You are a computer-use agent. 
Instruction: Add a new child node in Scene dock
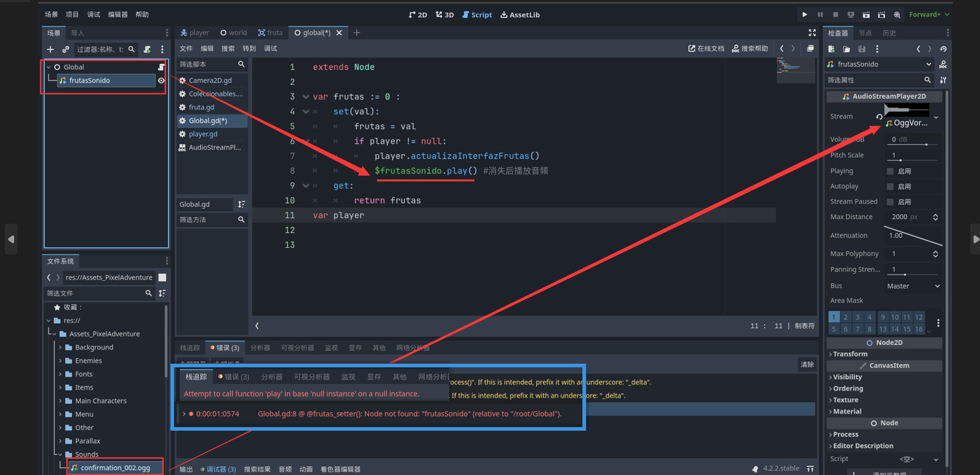tap(50, 49)
